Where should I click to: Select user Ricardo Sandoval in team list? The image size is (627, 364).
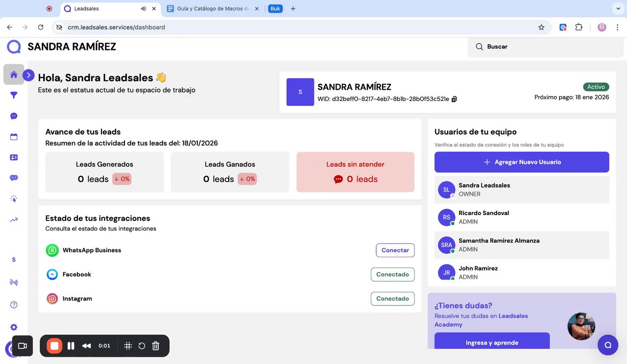(x=522, y=217)
